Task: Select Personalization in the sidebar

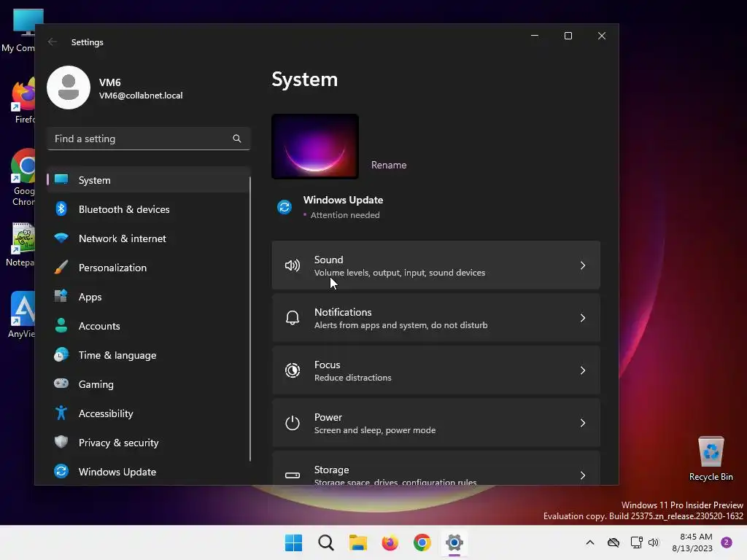Action: [x=148, y=268]
